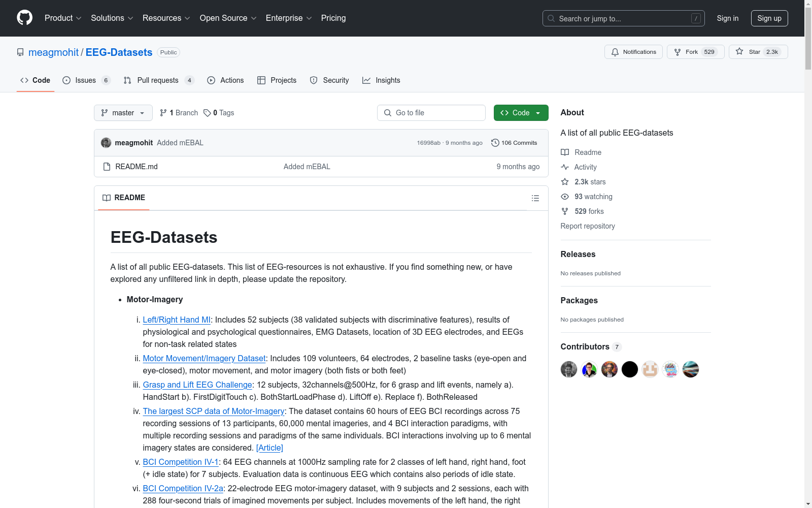
Task: Open the EEG-Datasets repository title link
Action: tap(119, 52)
